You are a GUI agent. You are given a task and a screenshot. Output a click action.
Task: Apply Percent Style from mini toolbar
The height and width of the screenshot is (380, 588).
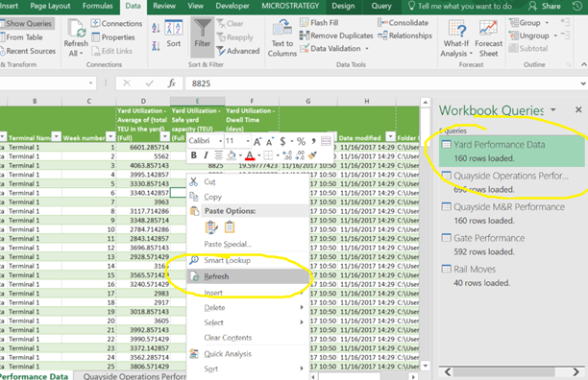click(301, 141)
